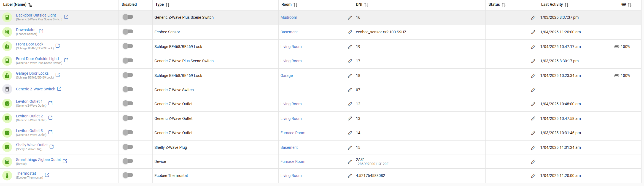Toggle disabled switch for Smartthings Zigbee Outlet
This screenshot has width=644, height=186.
[128, 161]
